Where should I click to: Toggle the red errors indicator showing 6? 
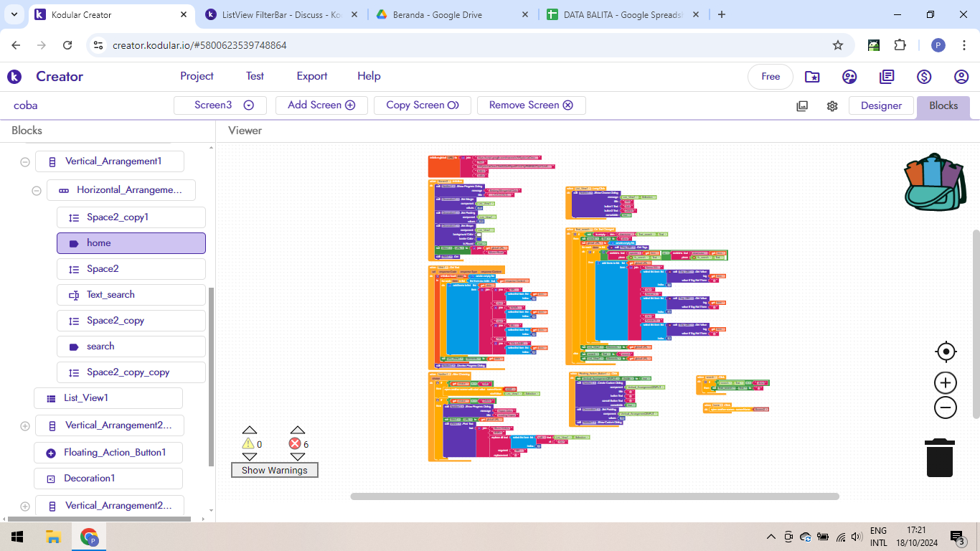tap(295, 443)
